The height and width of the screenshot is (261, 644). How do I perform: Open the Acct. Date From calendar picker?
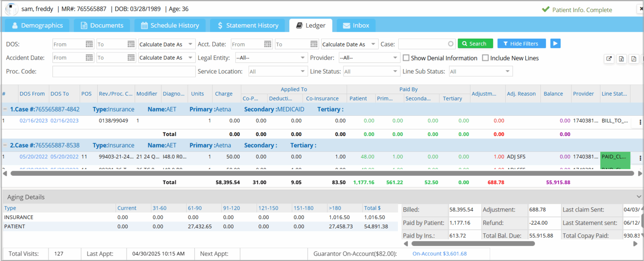(x=268, y=44)
